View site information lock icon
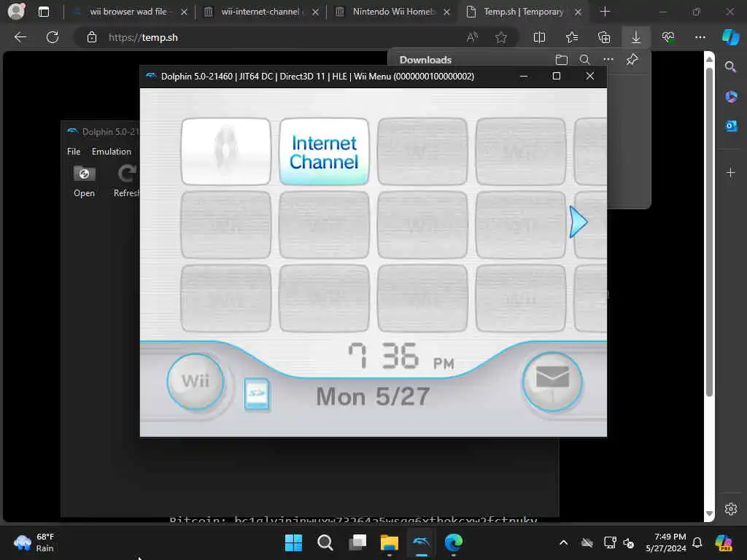Image resolution: width=747 pixels, height=560 pixels. tap(92, 37)
